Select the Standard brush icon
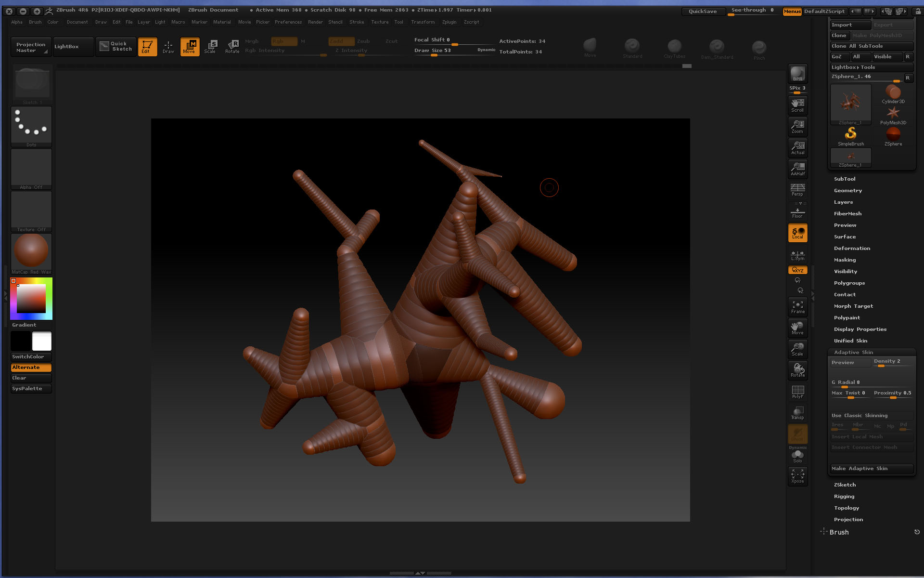 tap(632, 48)
